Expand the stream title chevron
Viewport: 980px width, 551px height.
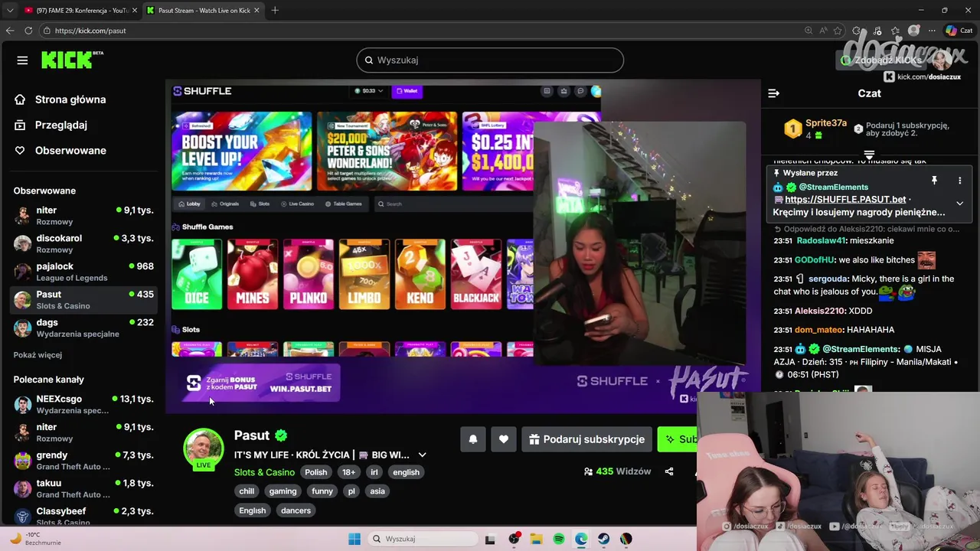[422, 455]
